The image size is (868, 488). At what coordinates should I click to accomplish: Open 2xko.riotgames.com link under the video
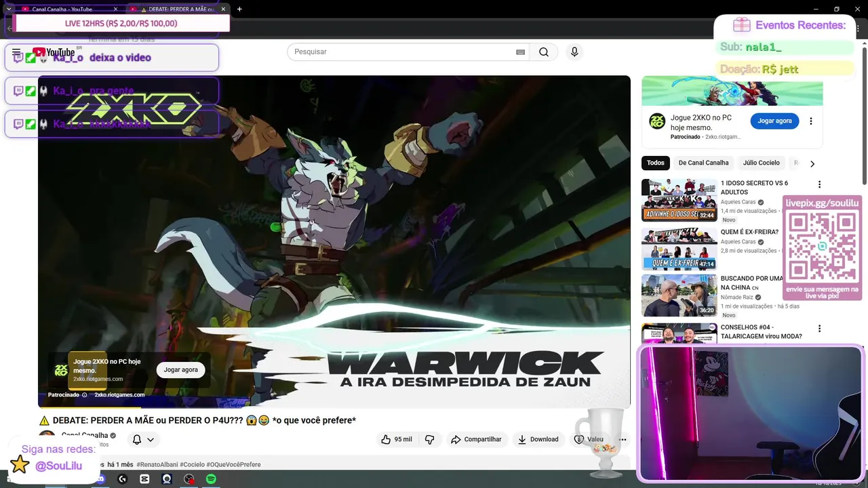tap(119, 394)
